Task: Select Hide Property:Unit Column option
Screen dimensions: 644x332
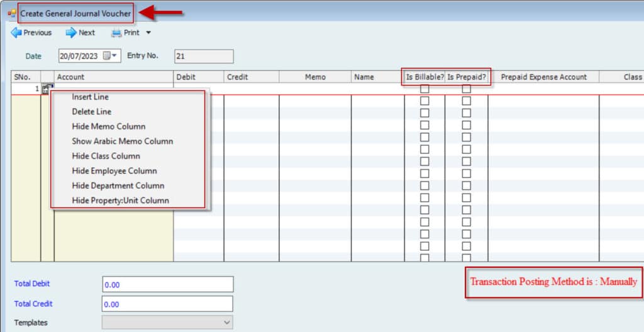Action: tap(120, 201)
